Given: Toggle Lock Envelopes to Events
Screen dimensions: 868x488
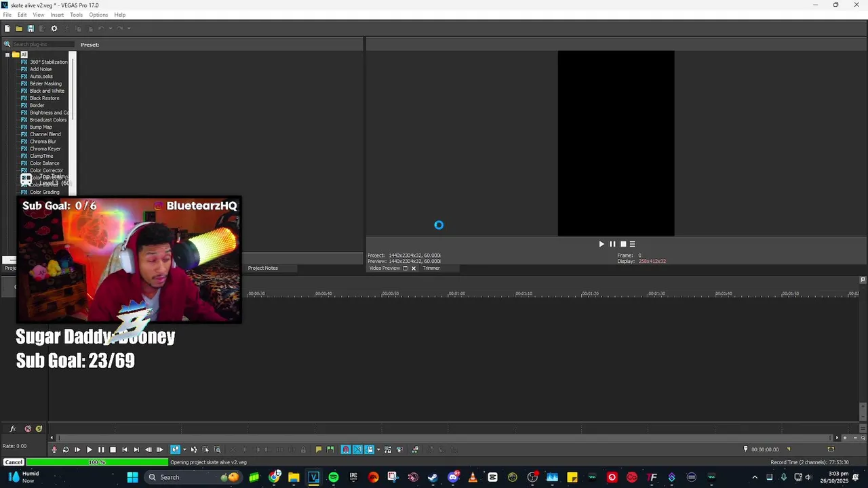Looking at the screenshot, I should pos(388,449).
